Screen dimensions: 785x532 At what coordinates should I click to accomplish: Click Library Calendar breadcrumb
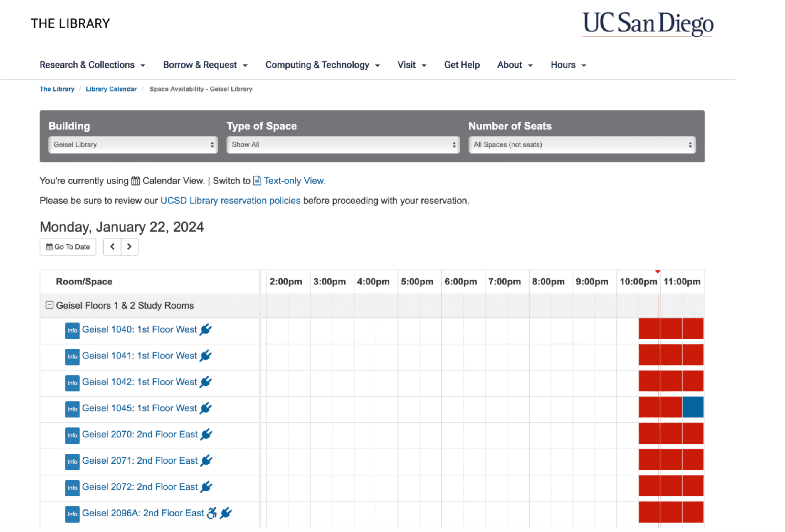[x=111, y=89]
